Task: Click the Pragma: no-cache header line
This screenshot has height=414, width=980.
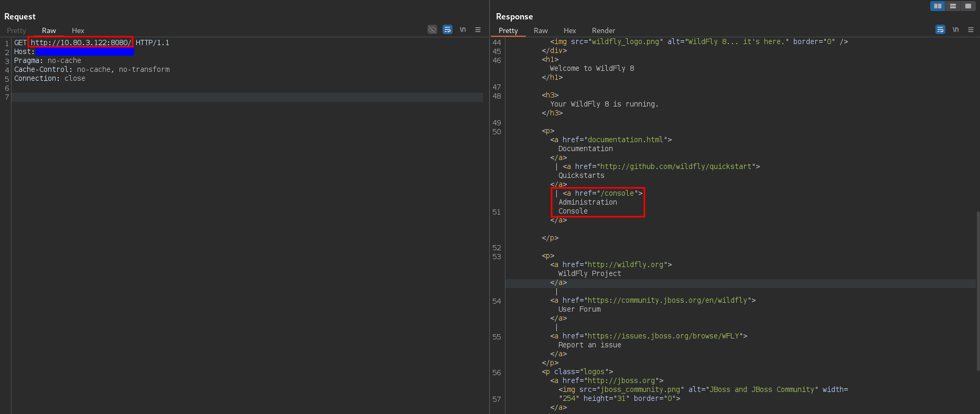Action: click(48, 60)
